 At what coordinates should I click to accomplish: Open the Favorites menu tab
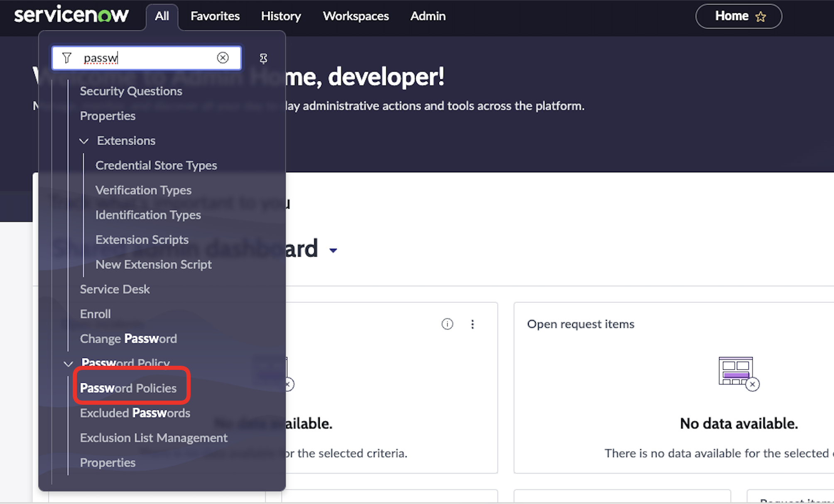click(215, 16)
